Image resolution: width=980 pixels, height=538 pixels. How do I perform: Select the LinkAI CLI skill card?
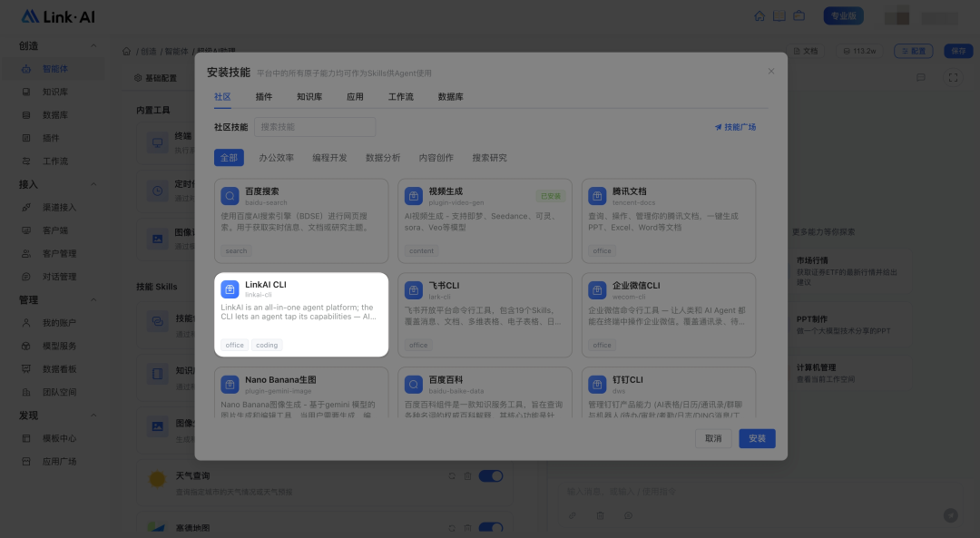click(301, 314)
